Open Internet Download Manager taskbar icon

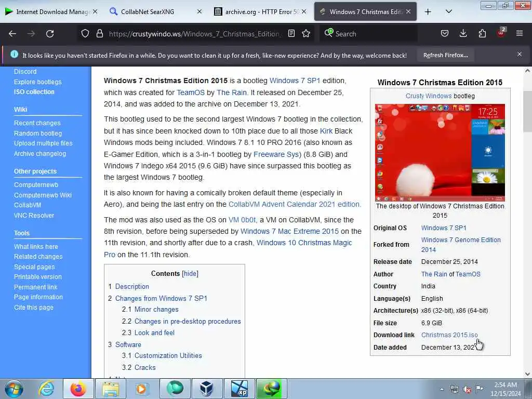(271, 389)
